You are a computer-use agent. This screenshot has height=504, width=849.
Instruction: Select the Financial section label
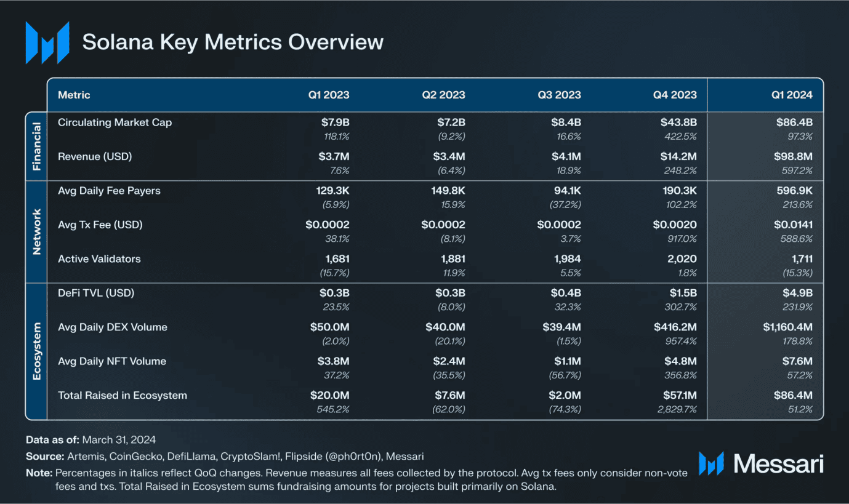[36, 146]
